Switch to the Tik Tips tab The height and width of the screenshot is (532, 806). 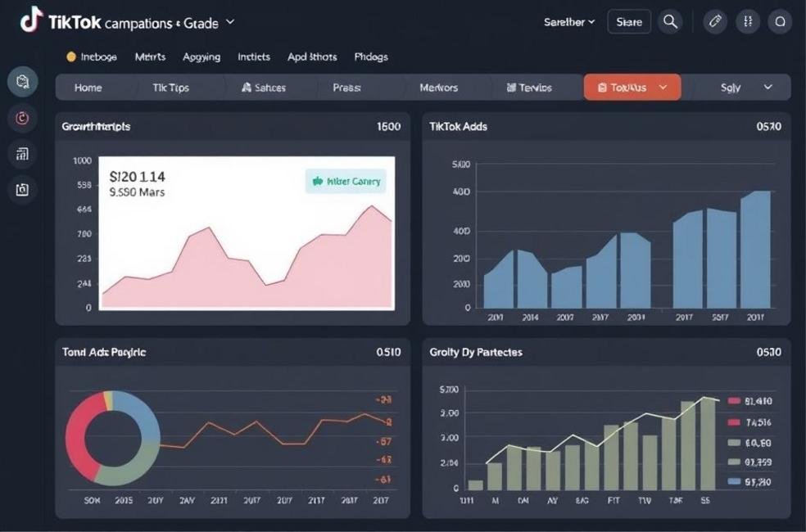[173, 87]
